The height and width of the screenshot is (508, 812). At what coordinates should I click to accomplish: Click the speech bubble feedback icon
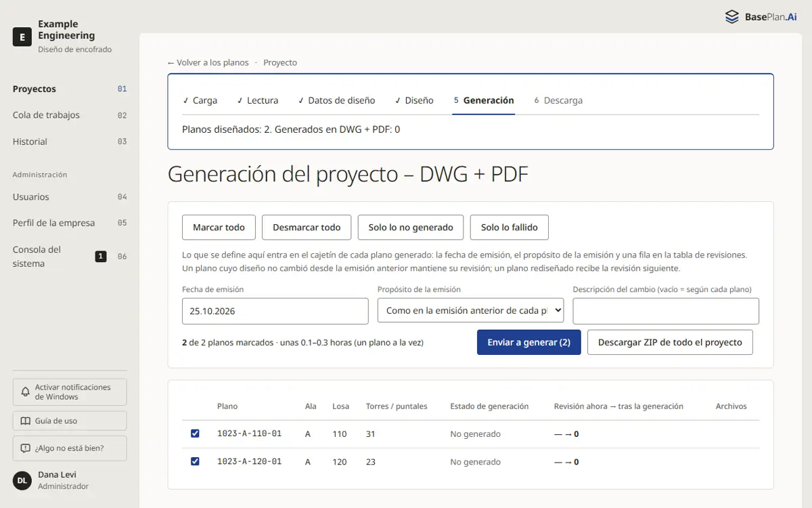[25, 448]
